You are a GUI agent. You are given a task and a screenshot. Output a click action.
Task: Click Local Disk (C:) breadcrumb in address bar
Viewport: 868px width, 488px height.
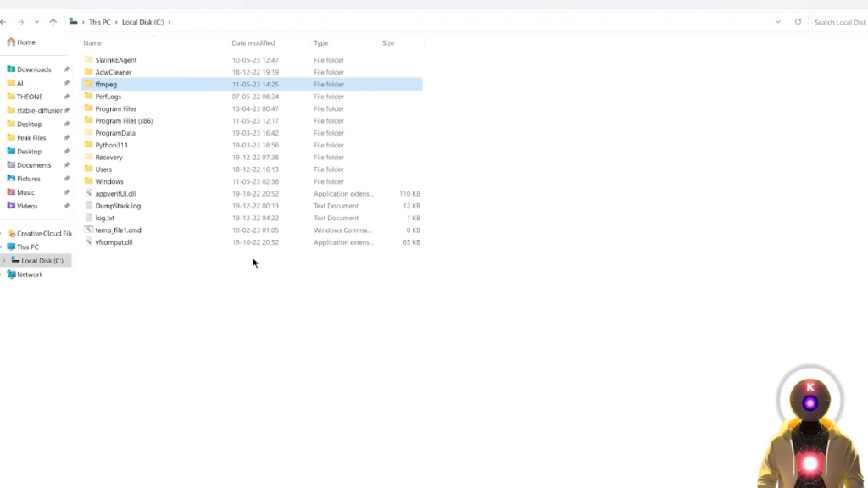[x=142, y=22]
